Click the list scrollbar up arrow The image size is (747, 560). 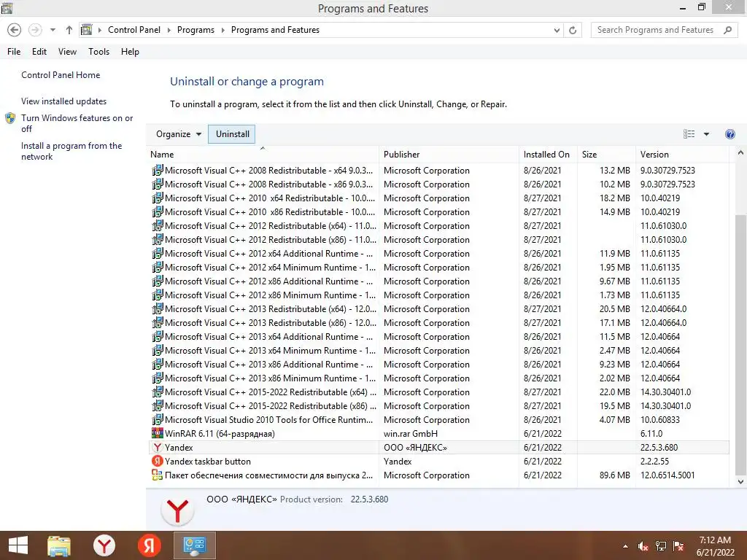coord(740,153)
